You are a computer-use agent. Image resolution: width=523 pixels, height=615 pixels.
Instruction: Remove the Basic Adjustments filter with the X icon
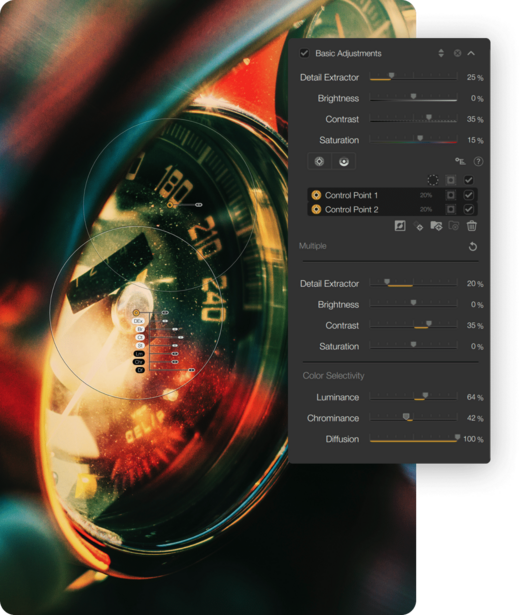pyautogui.click(x=457, y=53)
